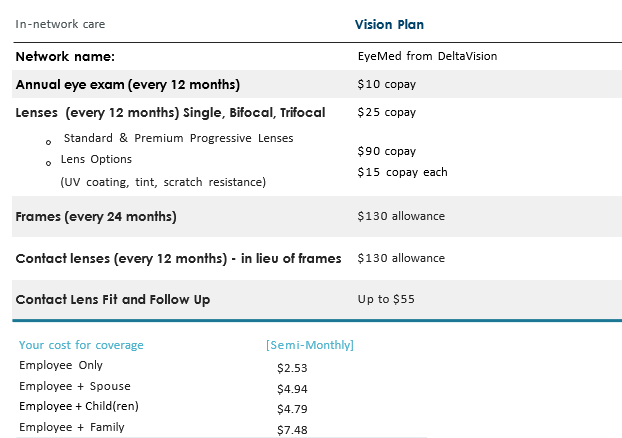Screen dimensions: 622x438
Task: Click the $7.48 Employee + Family price
Action: (x=293, y=430)
